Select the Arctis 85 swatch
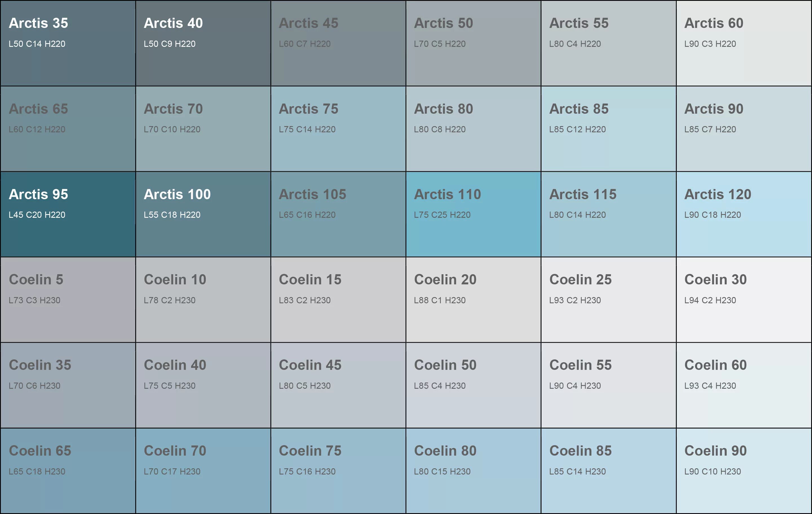The image size is (812, 514). 609,129
